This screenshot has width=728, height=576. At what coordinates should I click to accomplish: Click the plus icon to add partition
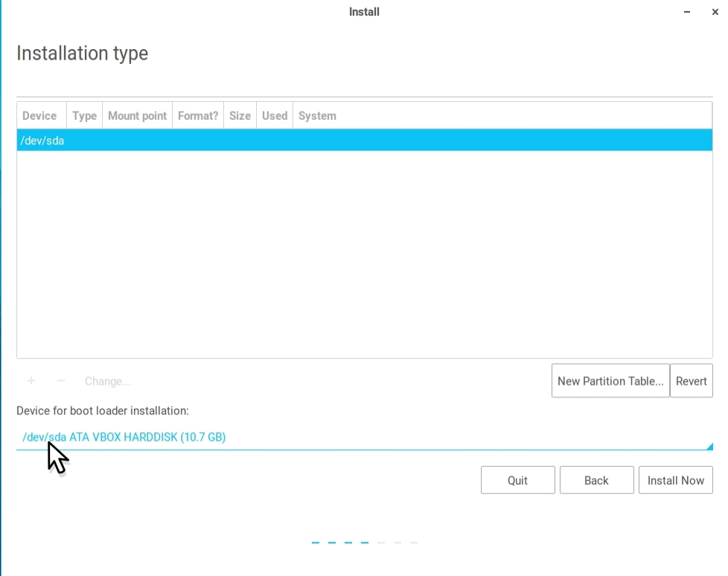click(x=31, y=381)
